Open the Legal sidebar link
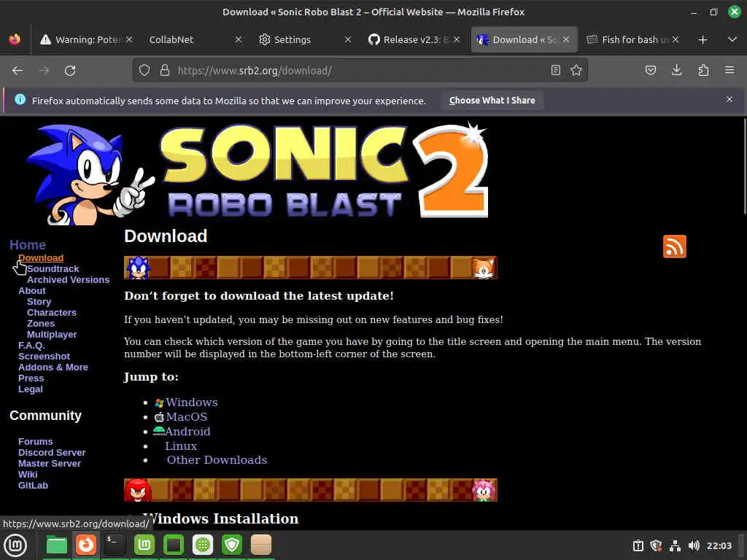The height and width of the screenshot is (560, 747). pos(31,389)
